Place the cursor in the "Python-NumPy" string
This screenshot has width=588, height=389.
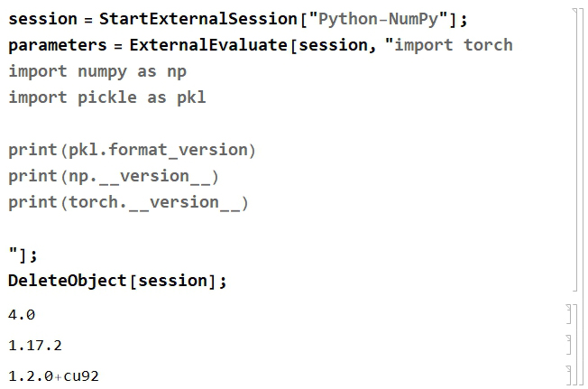coord(379,19)
